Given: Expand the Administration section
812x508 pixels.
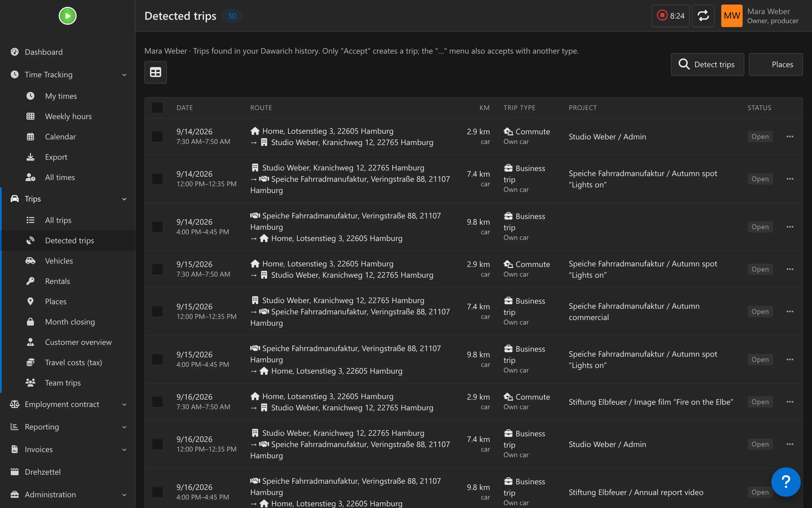Looking at the screenshot, I should pyautogui.click(x=67, y=494).
